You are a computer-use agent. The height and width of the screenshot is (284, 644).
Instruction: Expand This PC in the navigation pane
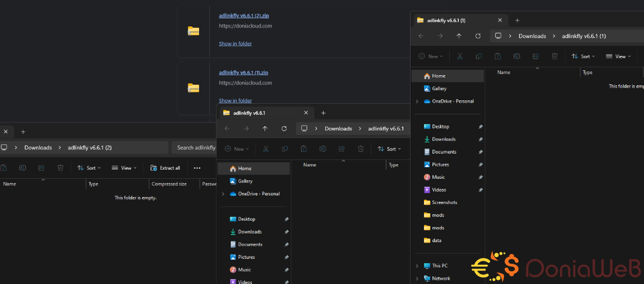pos(417,266)
